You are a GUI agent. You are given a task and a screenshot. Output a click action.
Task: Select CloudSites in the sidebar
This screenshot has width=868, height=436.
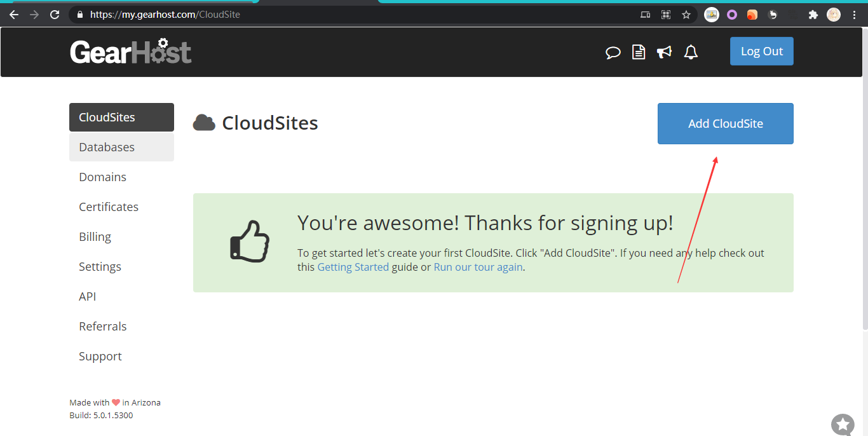(121, 118)
